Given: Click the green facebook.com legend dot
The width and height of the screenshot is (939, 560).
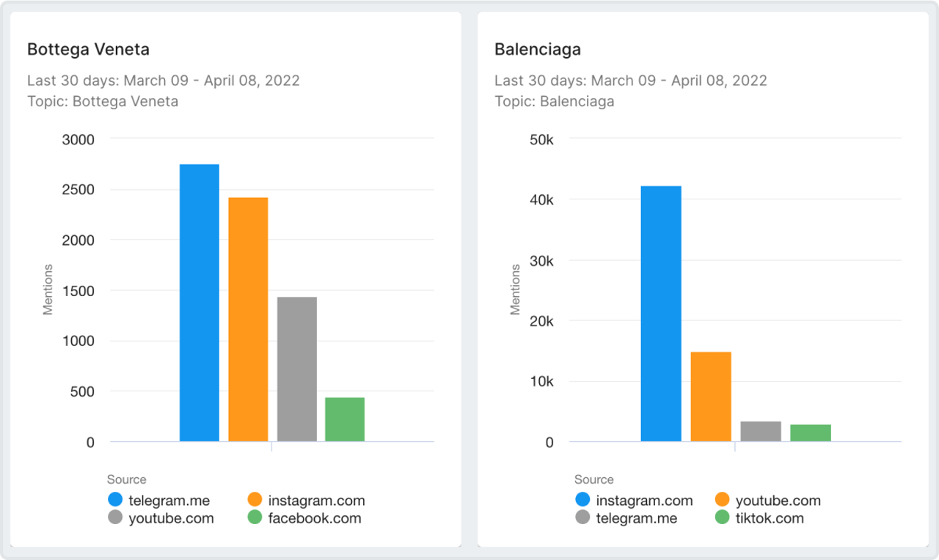Looking at the screenshot, I should (x=255, y=517).
